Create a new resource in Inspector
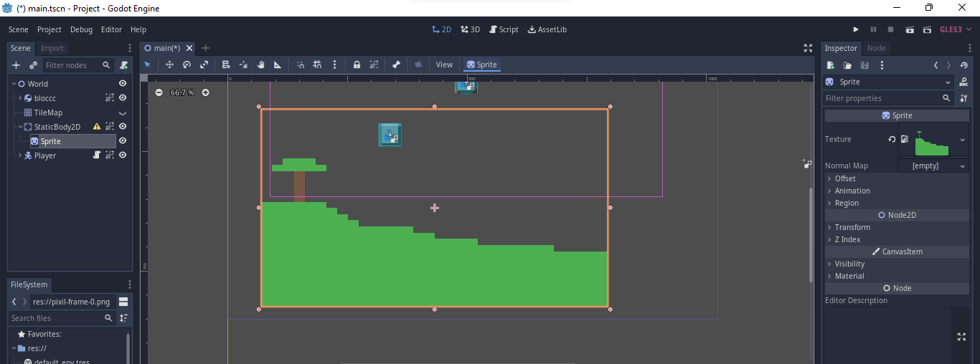Image resolution: width=980 pixels, height=364 pixels. coord(830,65)
